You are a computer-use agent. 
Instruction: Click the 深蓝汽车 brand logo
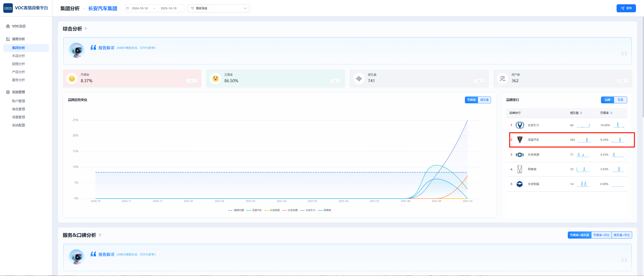click(x=520, y=140)
